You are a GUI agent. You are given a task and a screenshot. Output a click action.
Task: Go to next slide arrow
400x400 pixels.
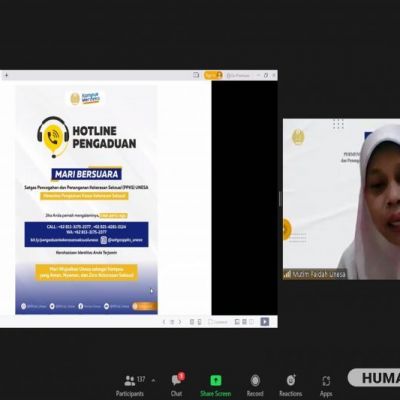180,322
